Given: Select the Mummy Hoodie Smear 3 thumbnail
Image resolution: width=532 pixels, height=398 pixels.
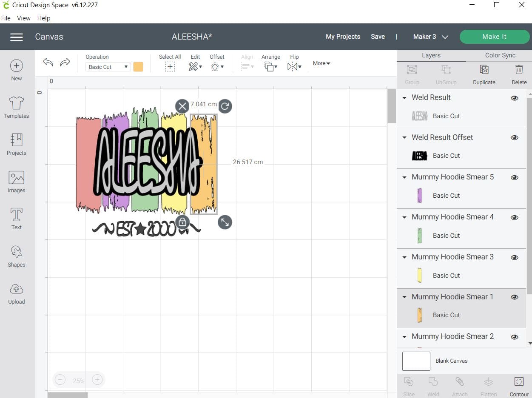Looking at the screenshot, I should point(419,275).
